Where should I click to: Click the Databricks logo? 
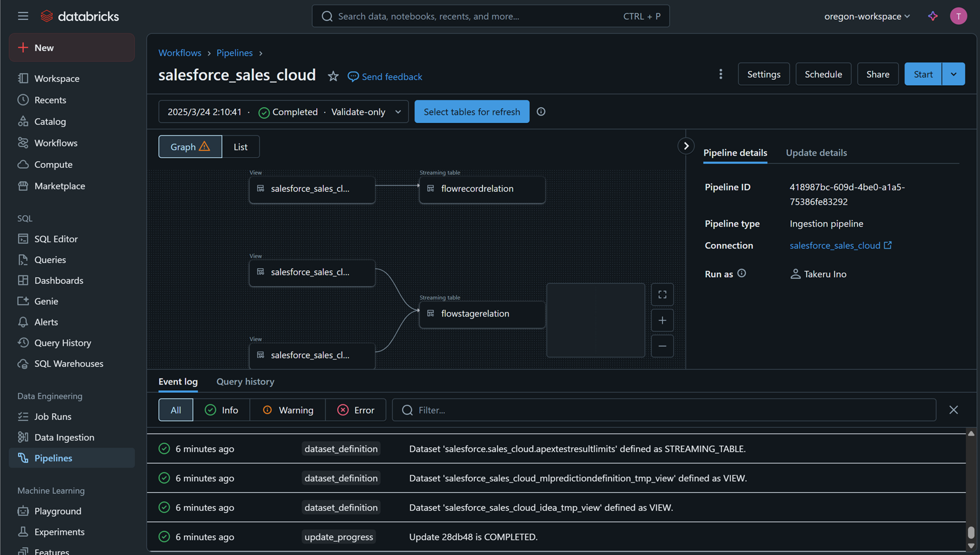click(80, 16)
